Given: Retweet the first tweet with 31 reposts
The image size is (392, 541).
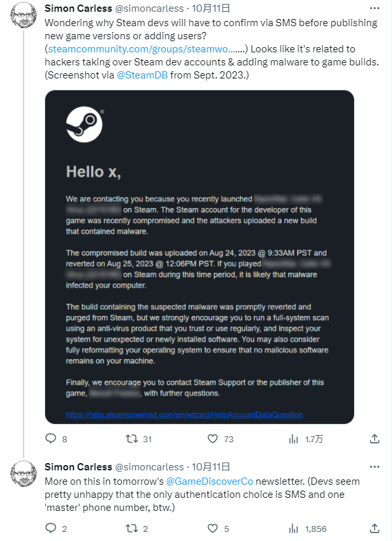Looking at the screenshot, I should click(x=132, y=438).
